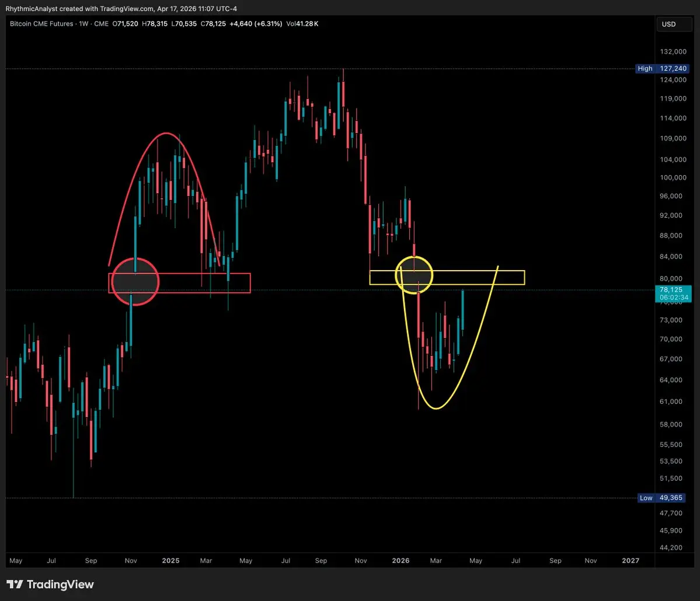
Task: Click the CME exchange label in the header
Action: (x=102, y=24)
